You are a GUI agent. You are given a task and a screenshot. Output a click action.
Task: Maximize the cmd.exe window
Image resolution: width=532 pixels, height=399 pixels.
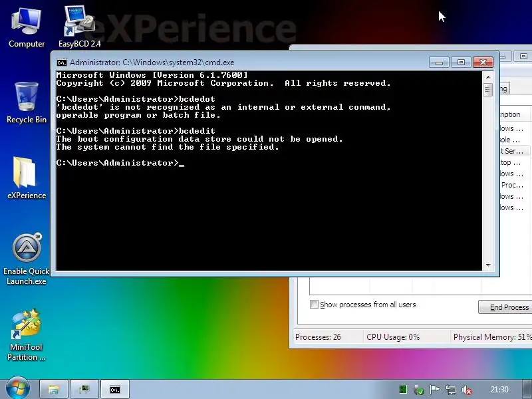click(461, 63)
